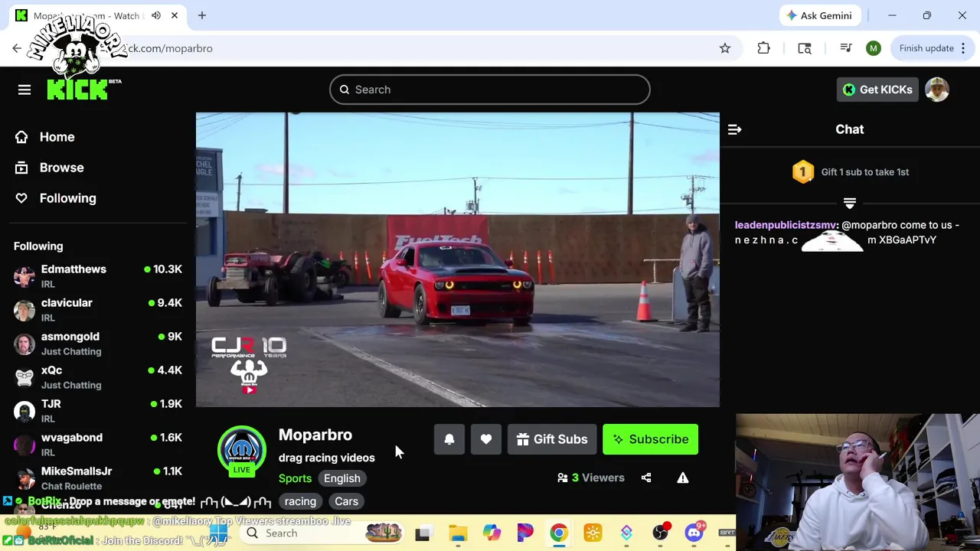
Task: Open the leadenpubliciztsmv chat username
Action: pos(786,225)
